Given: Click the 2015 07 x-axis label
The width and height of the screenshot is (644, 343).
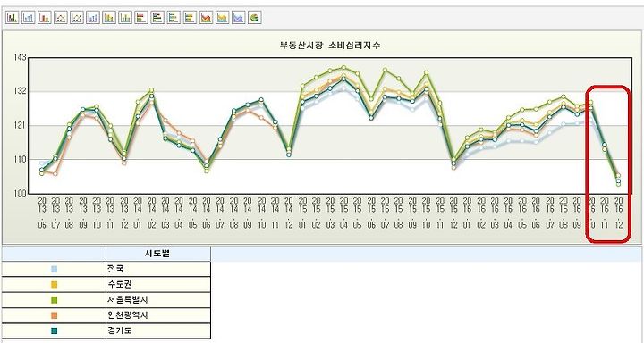Looking at the screenshot, I should [385, 213].
